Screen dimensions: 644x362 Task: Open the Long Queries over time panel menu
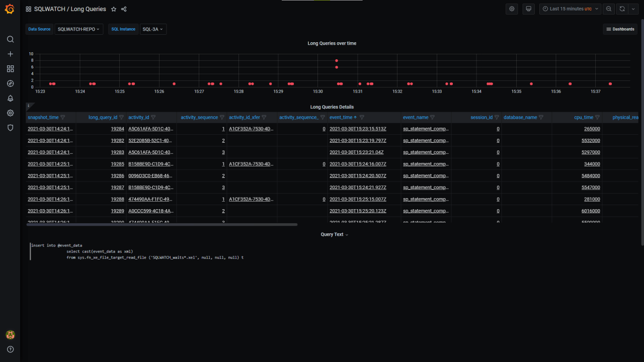[332, 43]
